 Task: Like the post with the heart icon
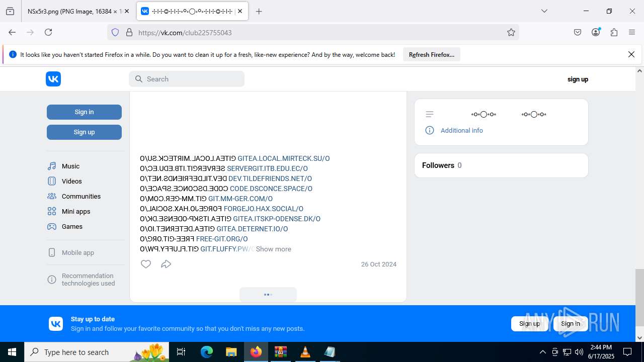point(146,264)
